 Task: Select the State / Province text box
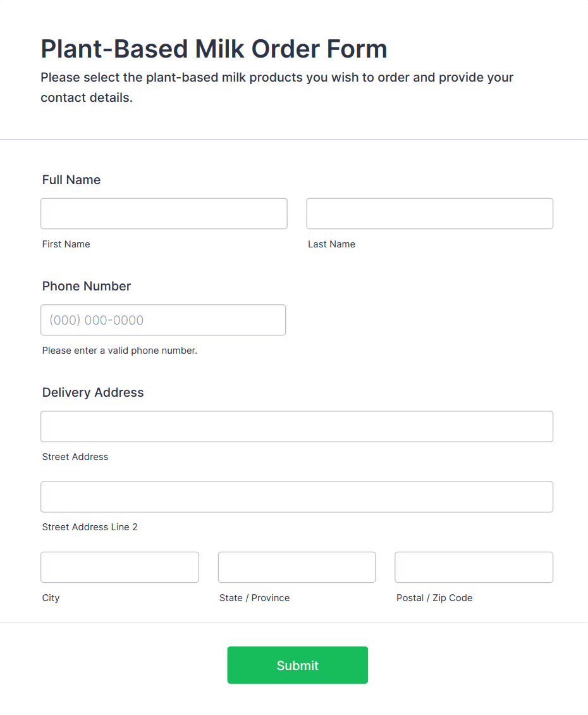tap(297, 567)
